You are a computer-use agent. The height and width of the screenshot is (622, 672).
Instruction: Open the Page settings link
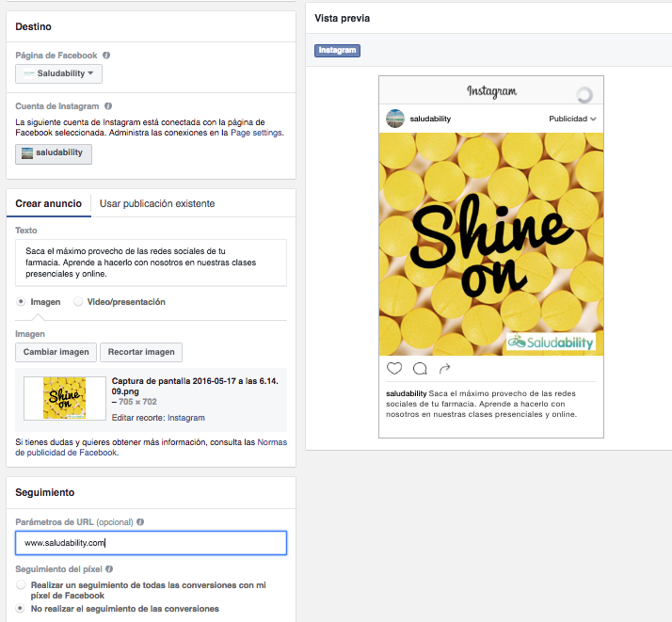[x=256, y=133]
